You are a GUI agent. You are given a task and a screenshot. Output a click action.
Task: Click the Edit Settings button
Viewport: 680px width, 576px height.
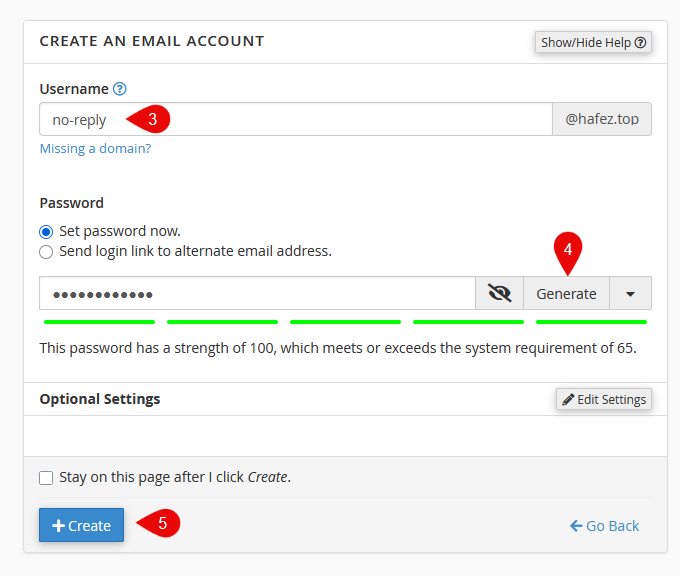tap(604, 399)
